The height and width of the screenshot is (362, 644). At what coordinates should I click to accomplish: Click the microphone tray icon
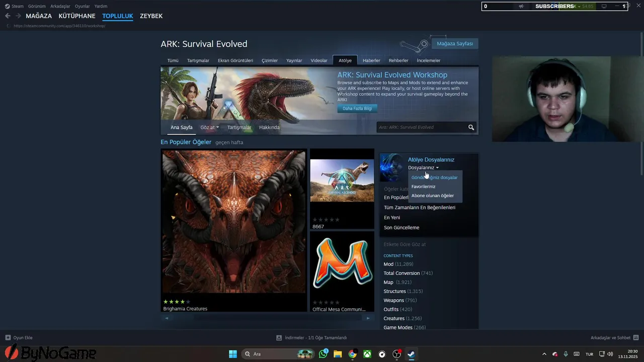click(x=566, y=354)
